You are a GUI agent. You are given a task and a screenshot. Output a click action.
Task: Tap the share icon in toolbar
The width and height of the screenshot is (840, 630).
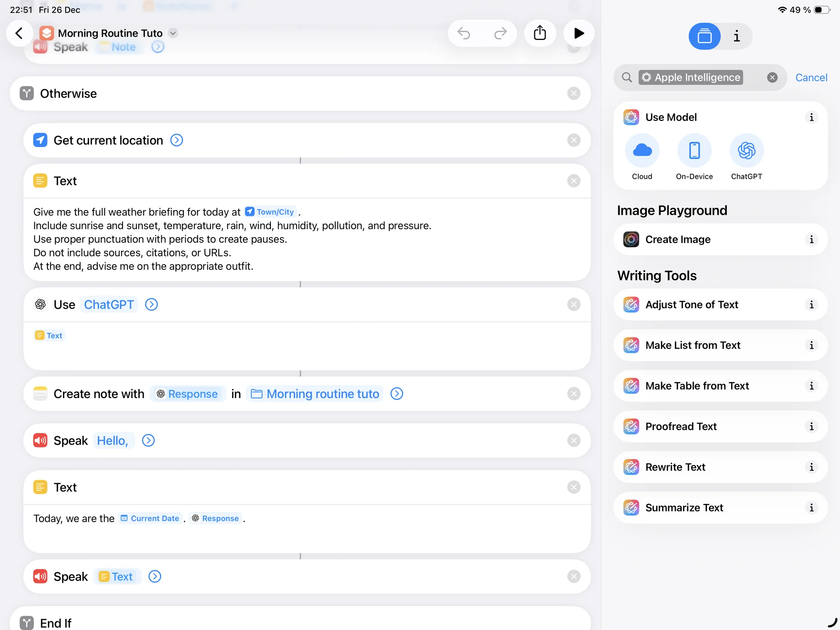pyautogui.click(x=540, y=33)
